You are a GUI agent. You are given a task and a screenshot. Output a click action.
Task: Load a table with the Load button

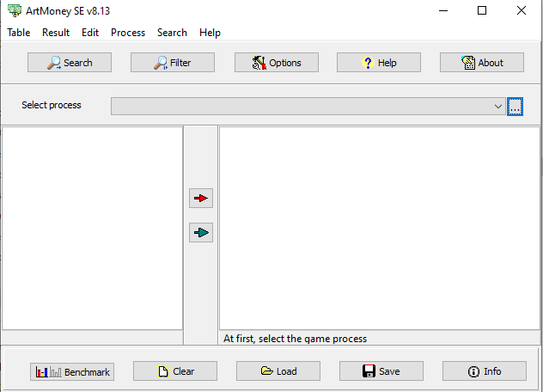pos(278,371)
